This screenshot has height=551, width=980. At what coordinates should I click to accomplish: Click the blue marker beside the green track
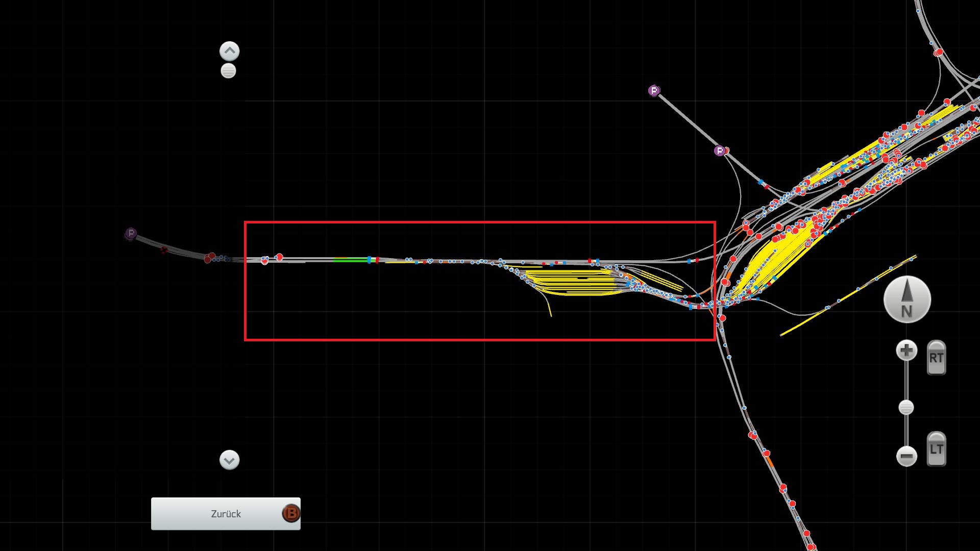369,260
